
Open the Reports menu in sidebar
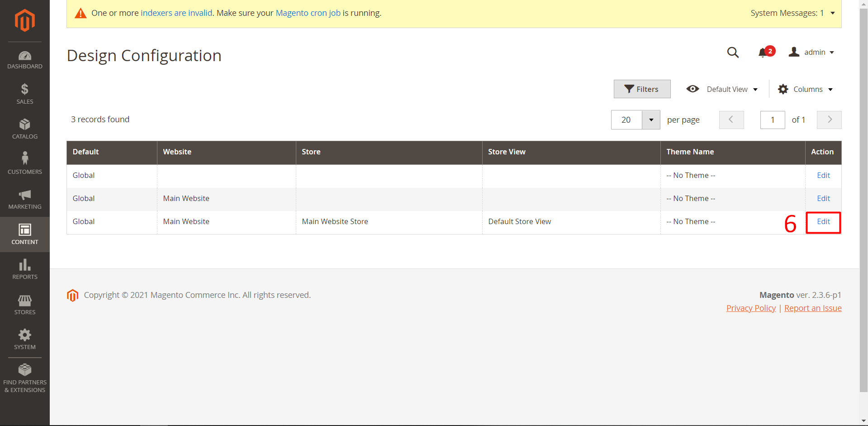24,269
